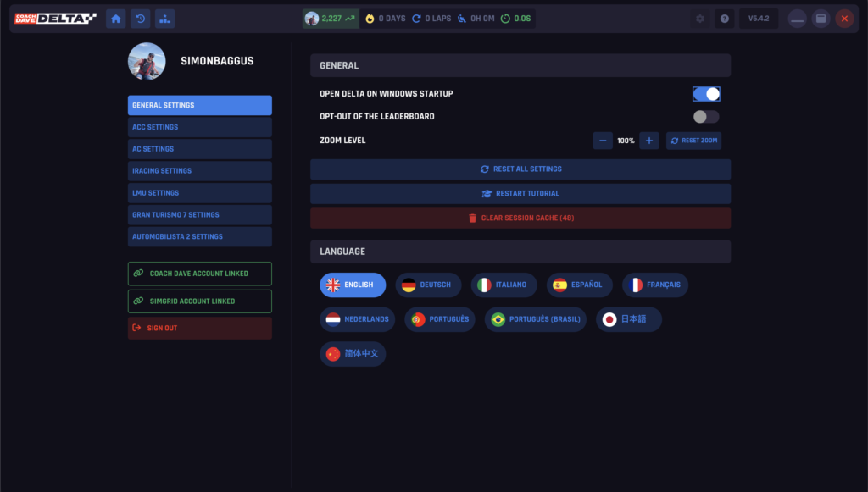Image resolution: width=868 pixels, height=492 pixels.
Task: Open the ACC Settings tab
Action: pyautogui.click(x=200, y=127)
